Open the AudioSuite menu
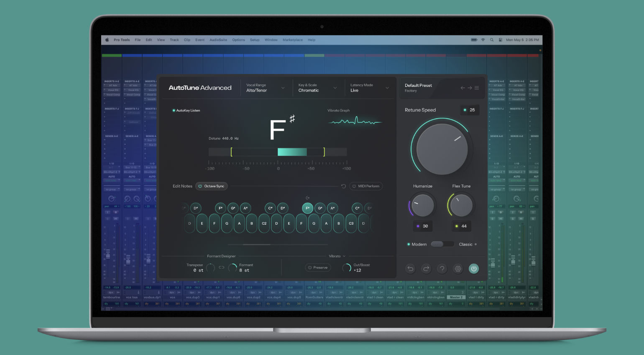 click(218, 40)
